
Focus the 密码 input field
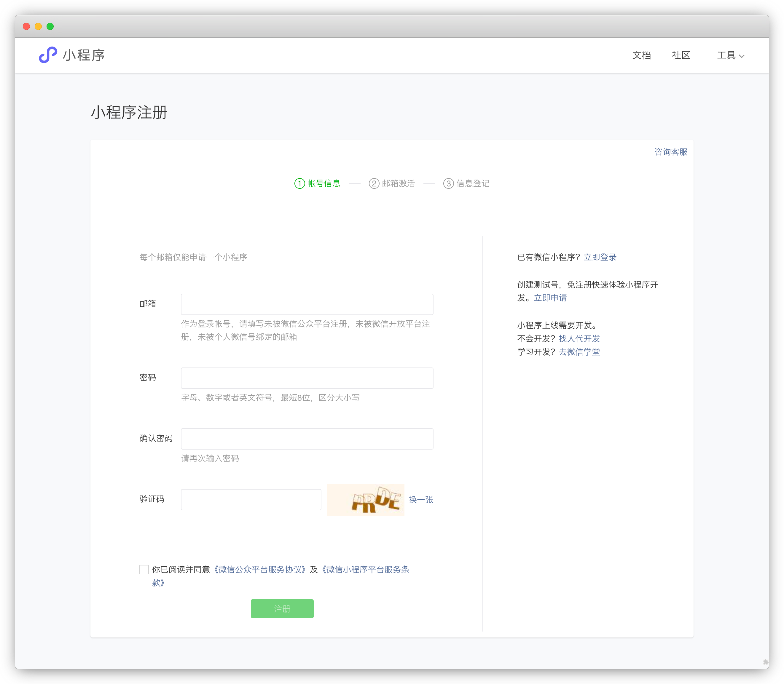click(x=307, y=378)
